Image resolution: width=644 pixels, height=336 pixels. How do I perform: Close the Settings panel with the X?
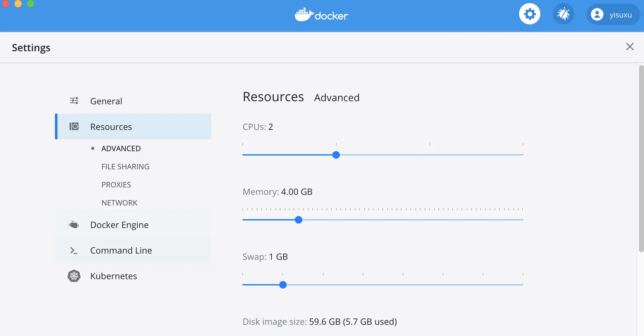[630, 47]
